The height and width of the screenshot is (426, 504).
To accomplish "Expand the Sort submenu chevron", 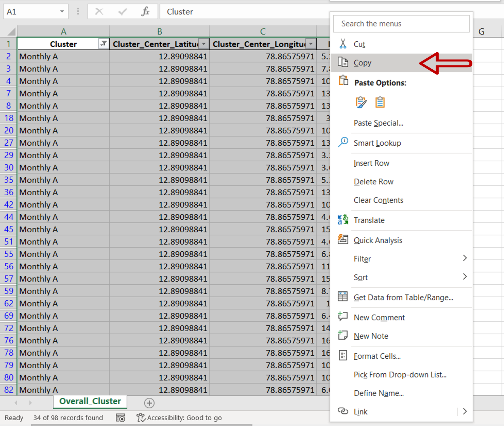I will click(465, 277).
